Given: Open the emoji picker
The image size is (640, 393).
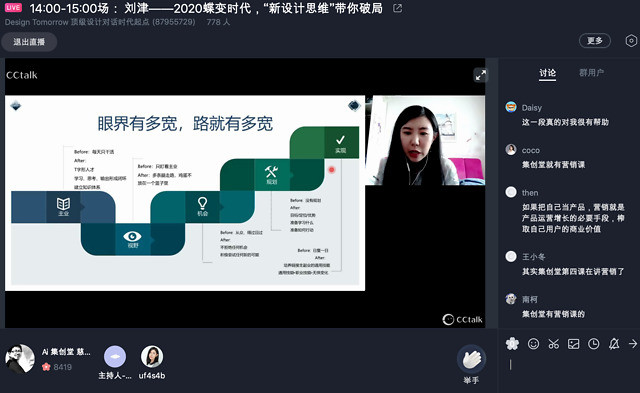Looking at the screenshot, I should [533, 344].
